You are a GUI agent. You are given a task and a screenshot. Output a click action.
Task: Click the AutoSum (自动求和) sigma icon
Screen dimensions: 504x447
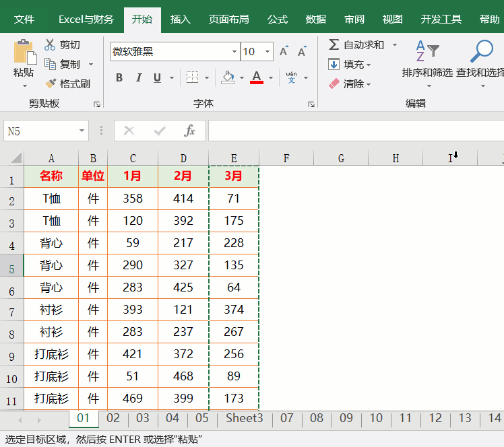click(x=334, y=45)
